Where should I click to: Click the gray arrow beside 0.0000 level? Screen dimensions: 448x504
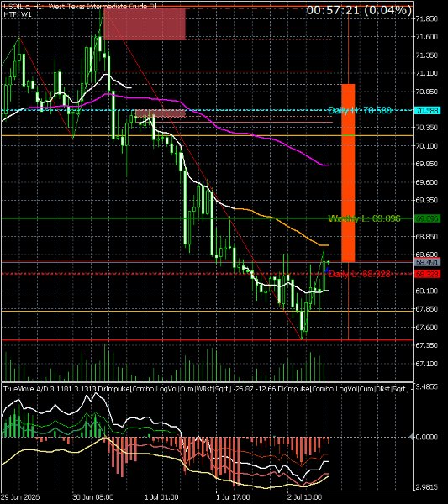pos(411,437)
